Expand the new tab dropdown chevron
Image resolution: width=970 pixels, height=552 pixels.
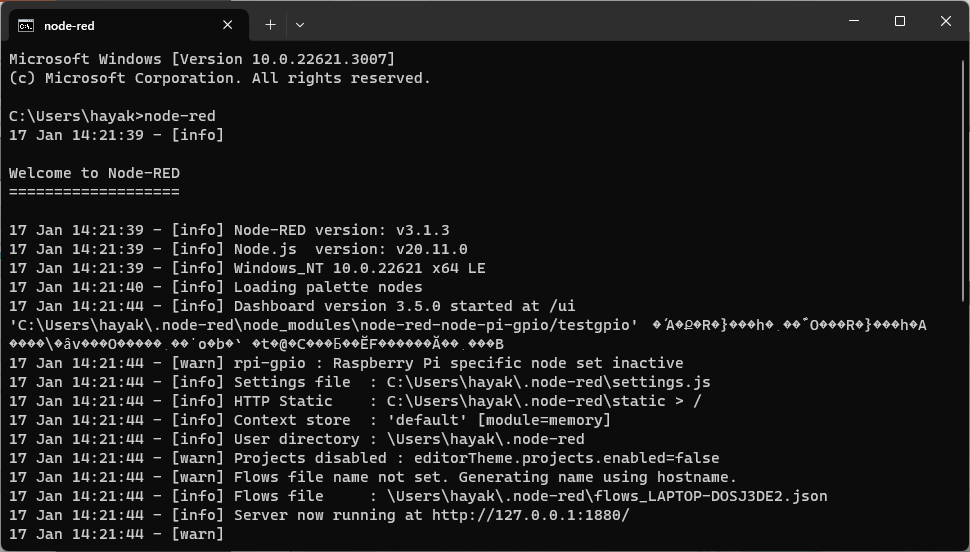(300, 25)
